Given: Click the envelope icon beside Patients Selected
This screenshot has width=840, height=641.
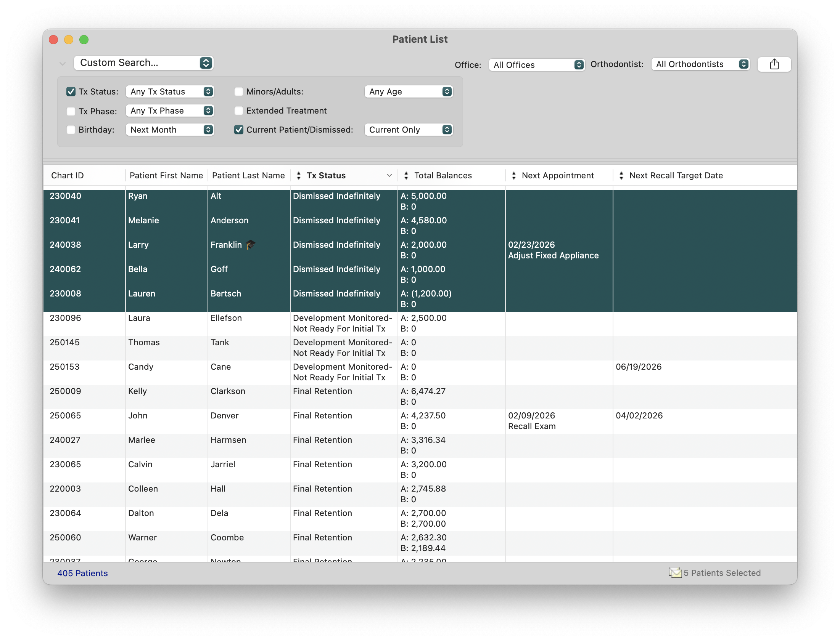Looking at the screenshot, I should pyautogui.click(x=675, y=573).
